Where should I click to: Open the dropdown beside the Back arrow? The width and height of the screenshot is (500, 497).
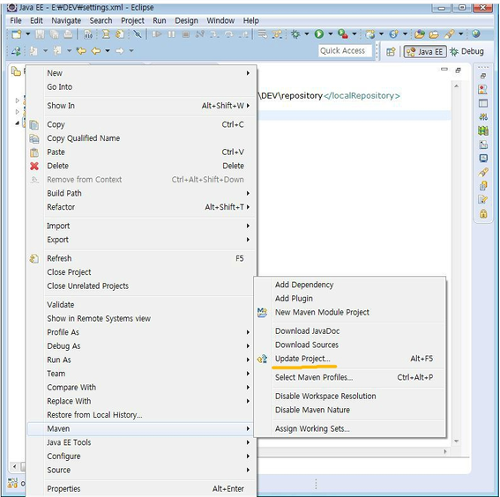[x=107, y=51]
